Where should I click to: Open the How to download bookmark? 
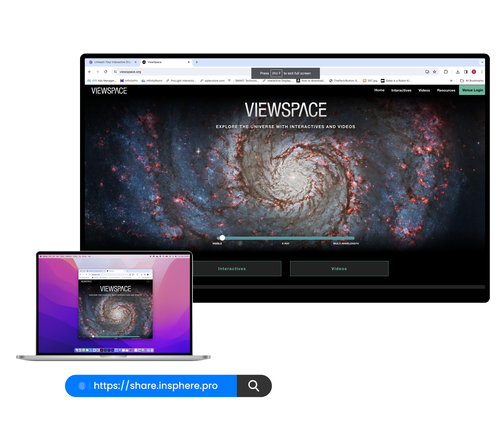(311, 81)
